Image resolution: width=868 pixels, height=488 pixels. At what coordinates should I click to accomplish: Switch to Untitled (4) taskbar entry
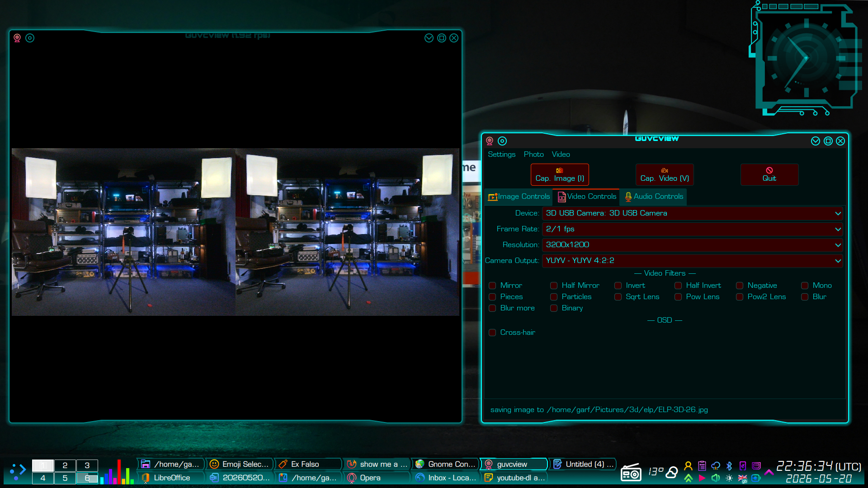click(x=583, y=464)
